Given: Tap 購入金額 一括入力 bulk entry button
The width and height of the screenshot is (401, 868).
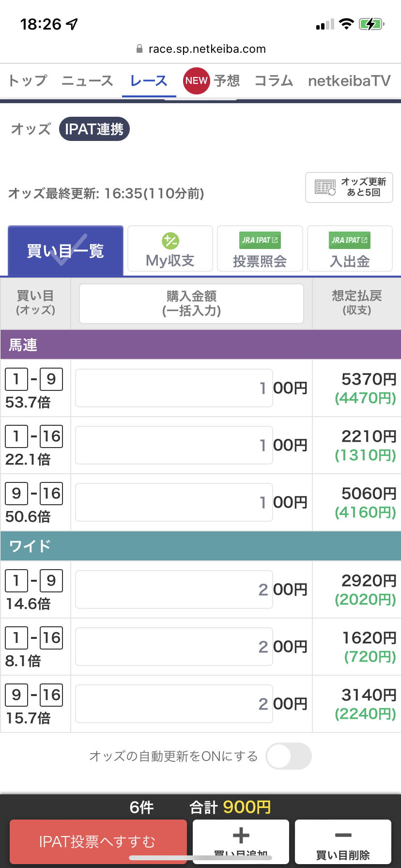Looking at the screenshot, I should point(191,304).
